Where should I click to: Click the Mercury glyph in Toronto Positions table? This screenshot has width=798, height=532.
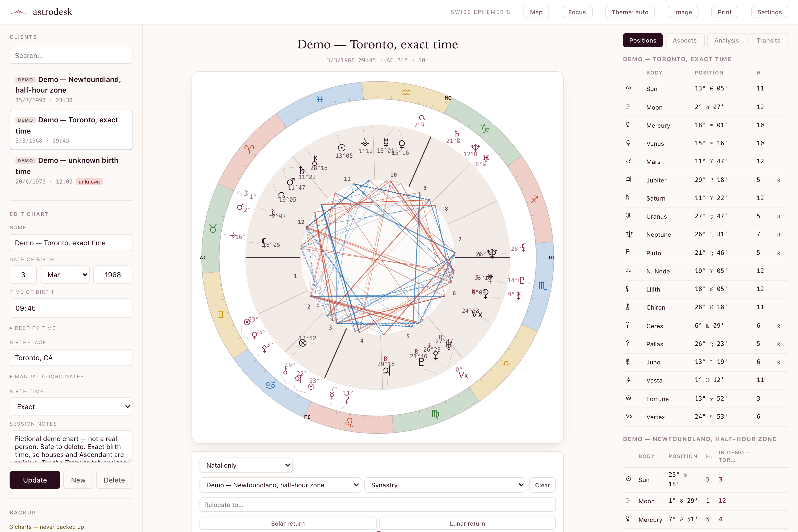tap(628, 125)
